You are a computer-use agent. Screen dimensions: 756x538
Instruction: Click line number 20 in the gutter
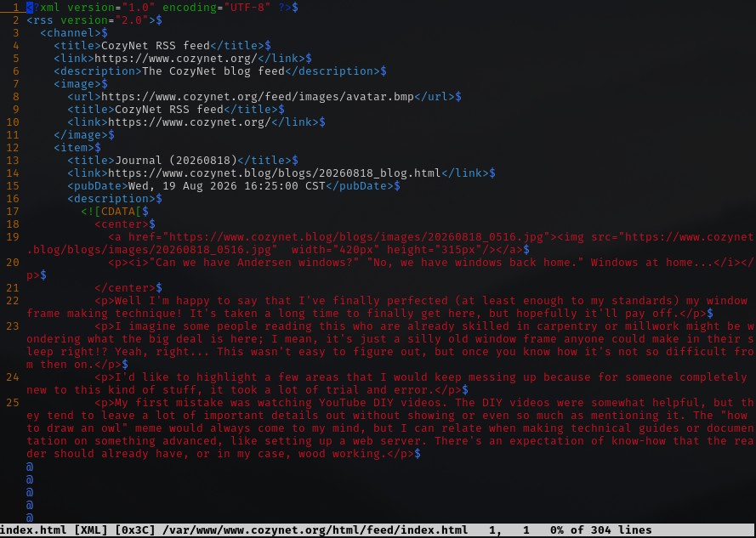tap(13, 263)
